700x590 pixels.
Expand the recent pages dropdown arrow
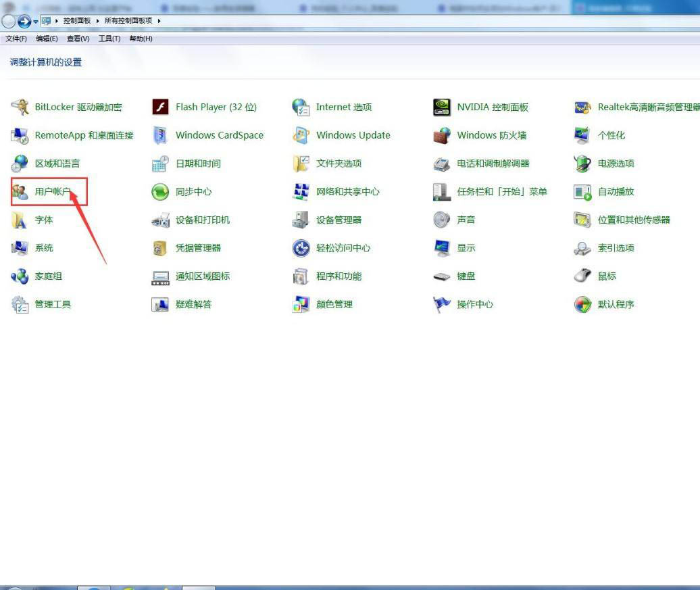tap(36, 22)
